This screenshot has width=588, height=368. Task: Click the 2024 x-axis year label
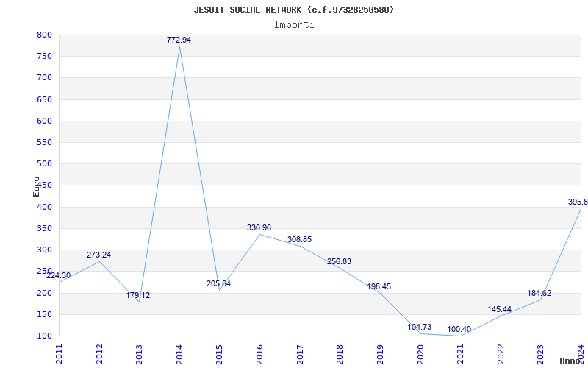(x=581, y=354)
